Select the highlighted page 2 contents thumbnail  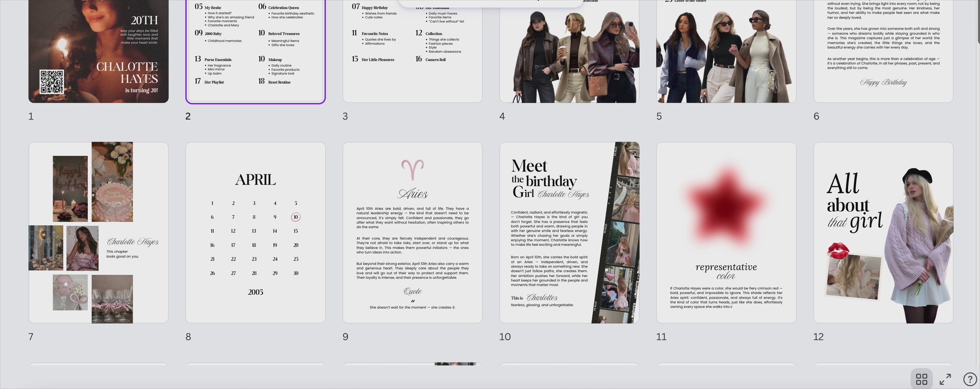(x=256, y=51)
